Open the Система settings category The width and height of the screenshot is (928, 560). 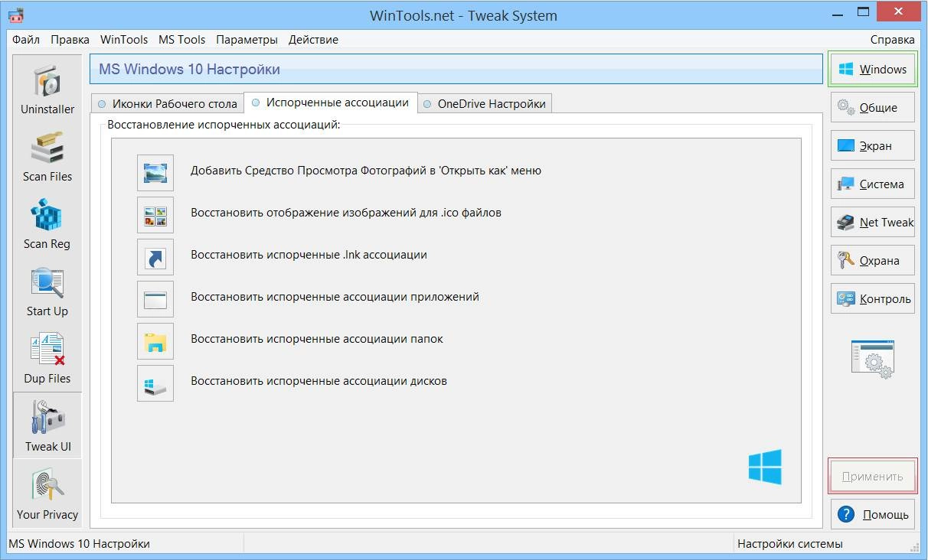(873, 184)
